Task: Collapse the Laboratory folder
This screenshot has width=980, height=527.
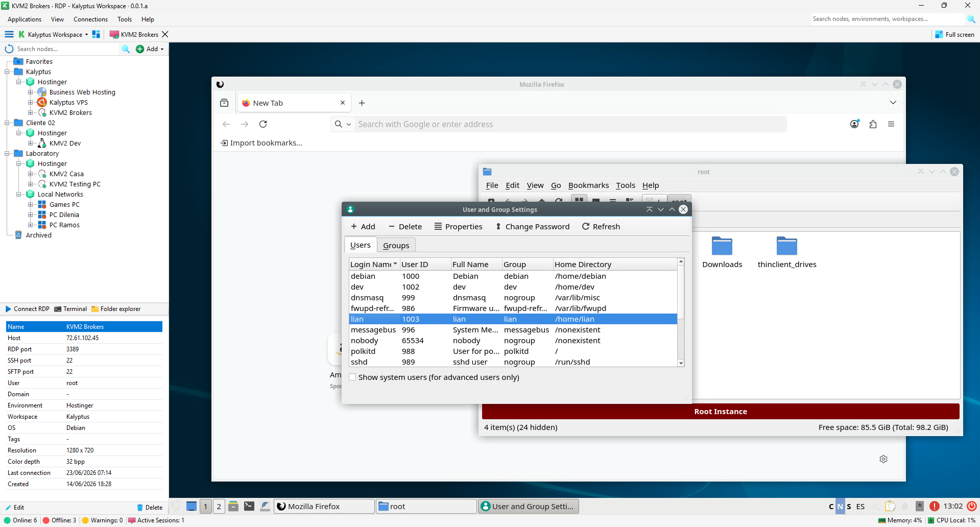Action: pyautogui.click(x=7, y=153)
